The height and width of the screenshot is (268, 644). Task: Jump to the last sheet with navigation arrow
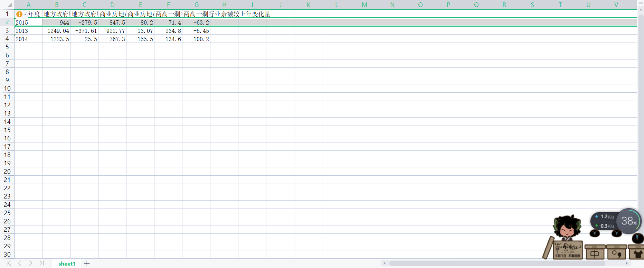point(41,263)
